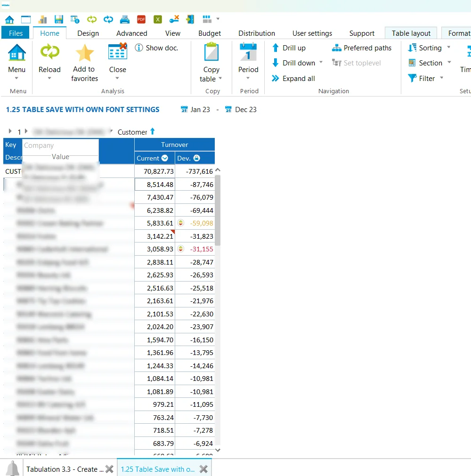Click the blank window icon in toolbar
The height and width of the screenshot is (476, 471).
tap(26, 19)
